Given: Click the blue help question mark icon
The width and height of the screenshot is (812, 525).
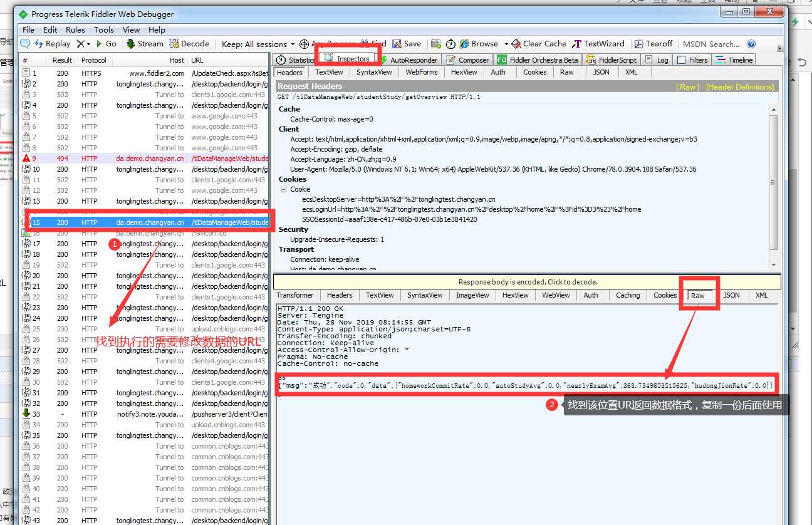Looking at the screenshot, I should pos(751,44).
